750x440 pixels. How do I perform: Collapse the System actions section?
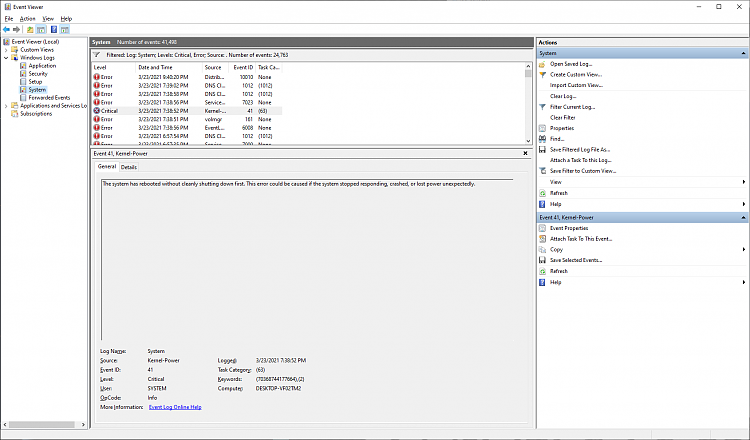tap(743, 53)
